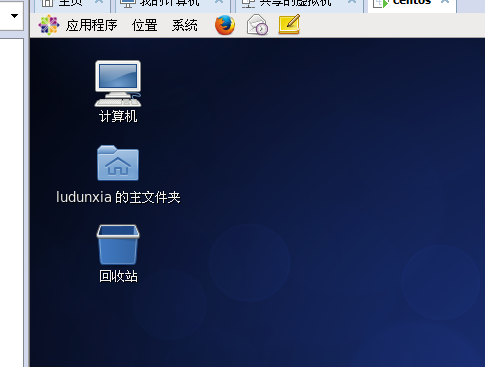Viewport: 485px width, 367px height.
Task: Expand the dropdown arrow in the left VMware panel
Action: tap(14, 16)
